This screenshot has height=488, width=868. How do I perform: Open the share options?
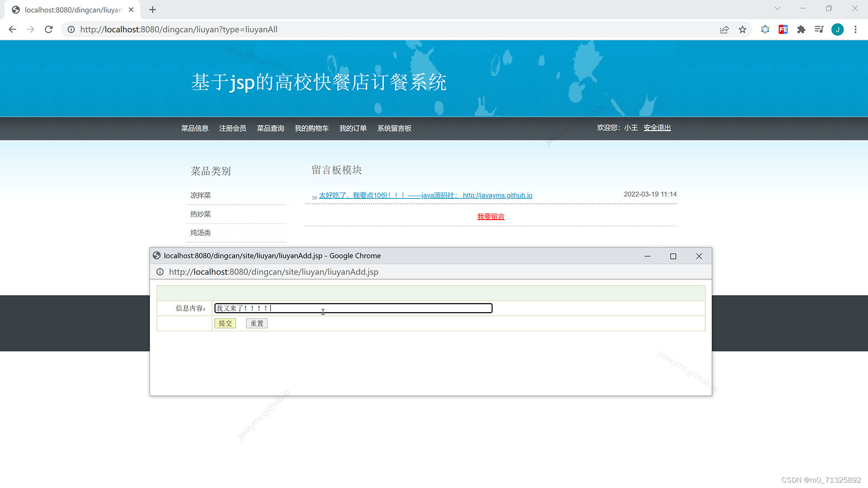point(724,29)
